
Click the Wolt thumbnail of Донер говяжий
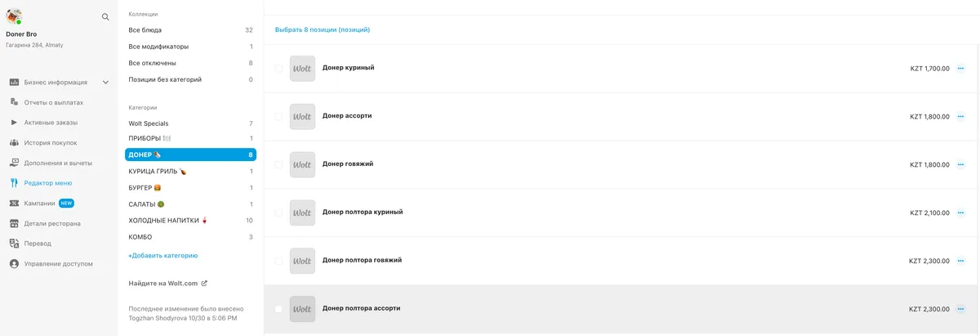[x=302, y=164]
